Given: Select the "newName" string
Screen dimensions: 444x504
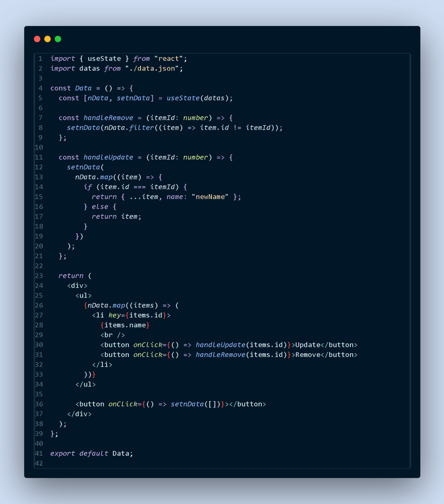Looking at the screenshot, I should tap(210, 197).
